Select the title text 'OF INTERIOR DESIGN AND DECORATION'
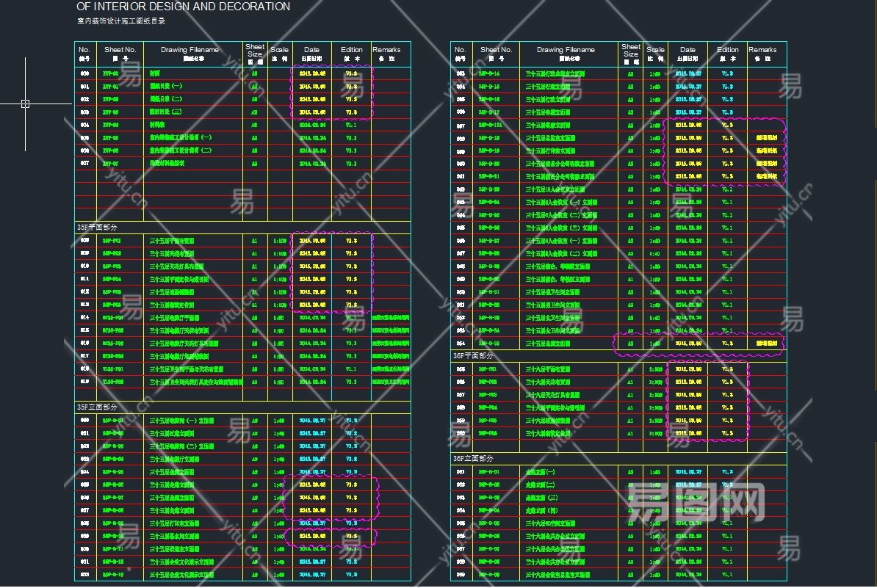Screen dimensions: 877x588 point(183,7)
